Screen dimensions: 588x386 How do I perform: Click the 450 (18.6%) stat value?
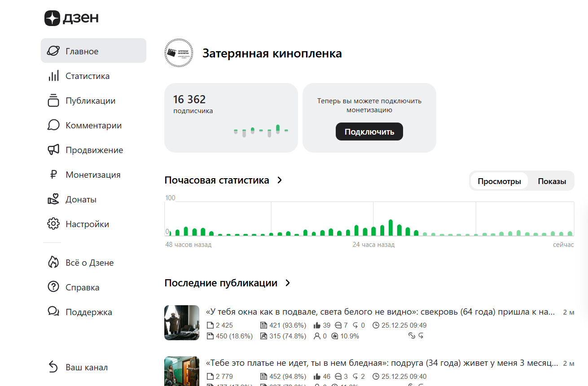(x=234, y=336)
